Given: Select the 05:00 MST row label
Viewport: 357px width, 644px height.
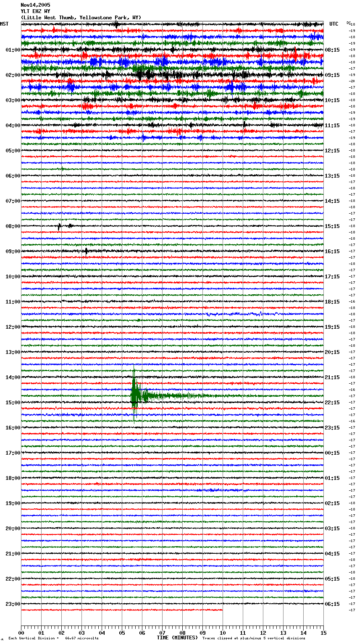Looking at the screenshot, I should coord(13,151).
